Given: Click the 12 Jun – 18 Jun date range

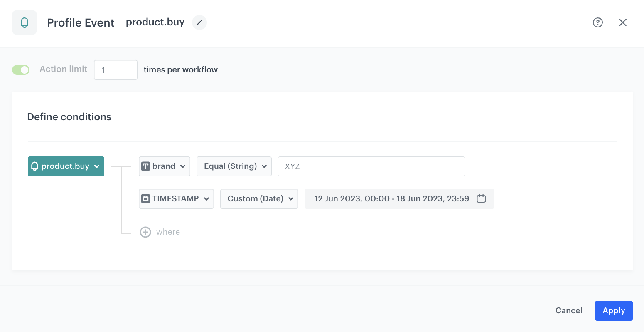Looking at the screenshot, I should coord(391,199).
